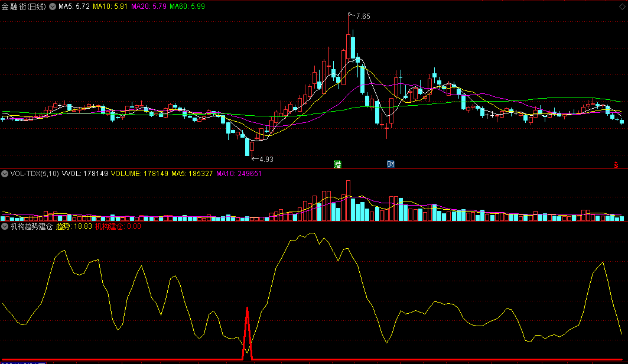
Task: Click the MA10: 5.81 label
Action: [110, 6]
